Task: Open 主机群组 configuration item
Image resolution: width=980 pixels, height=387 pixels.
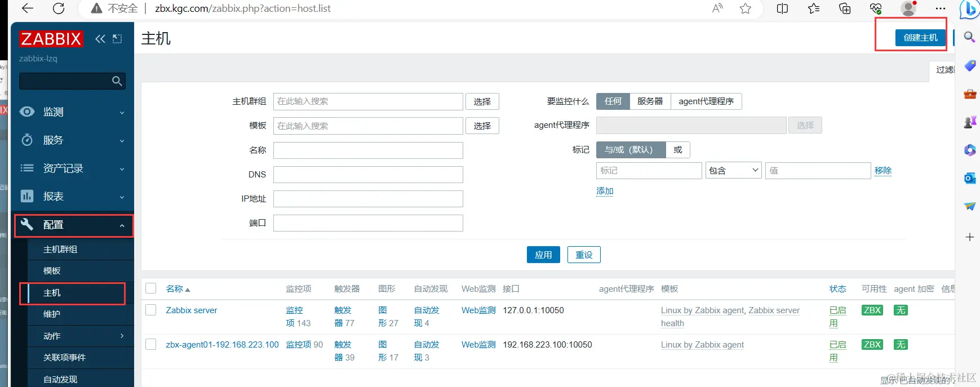Action: pyautogui.click(x=60, y=250)
